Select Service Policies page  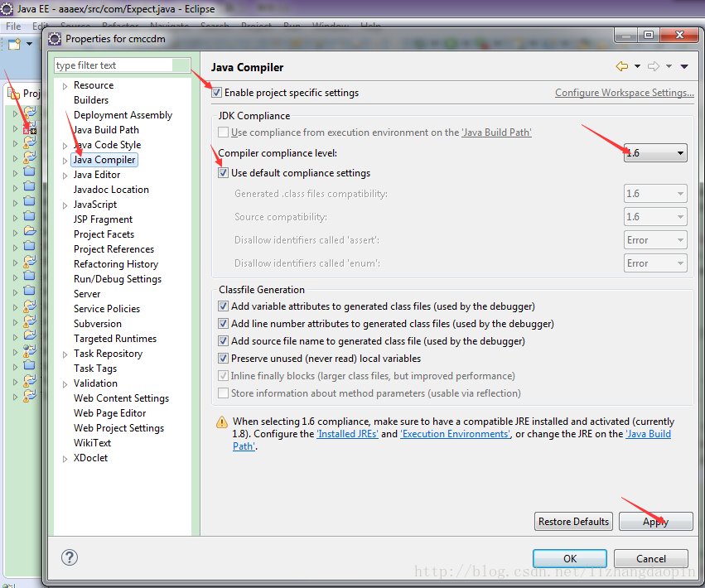[107, 308]
